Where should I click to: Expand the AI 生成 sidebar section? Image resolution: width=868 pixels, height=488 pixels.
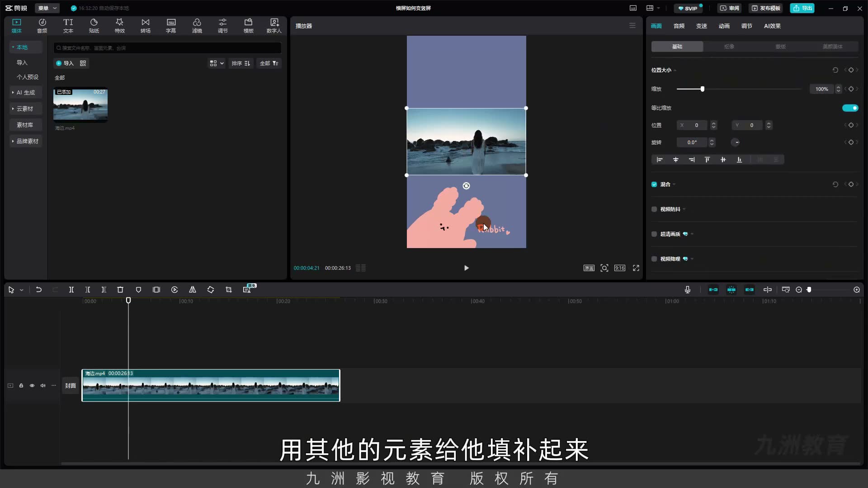[x=26, y=92]
